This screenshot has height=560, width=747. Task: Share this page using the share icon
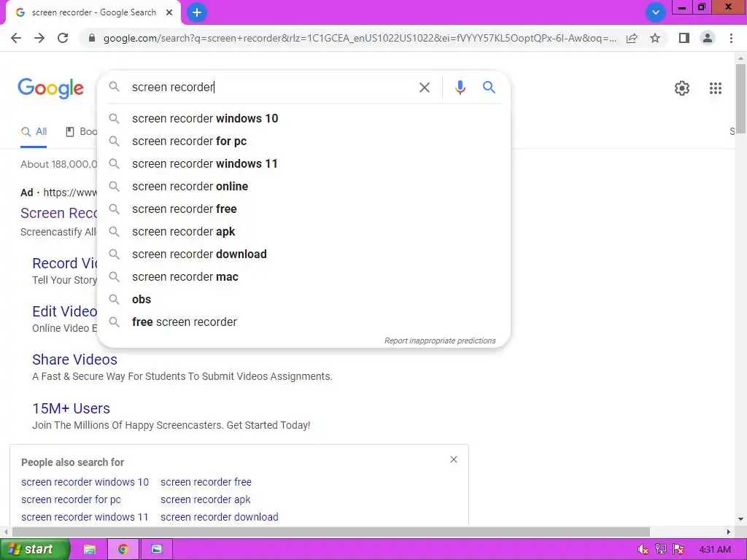(x=632, y=38)
